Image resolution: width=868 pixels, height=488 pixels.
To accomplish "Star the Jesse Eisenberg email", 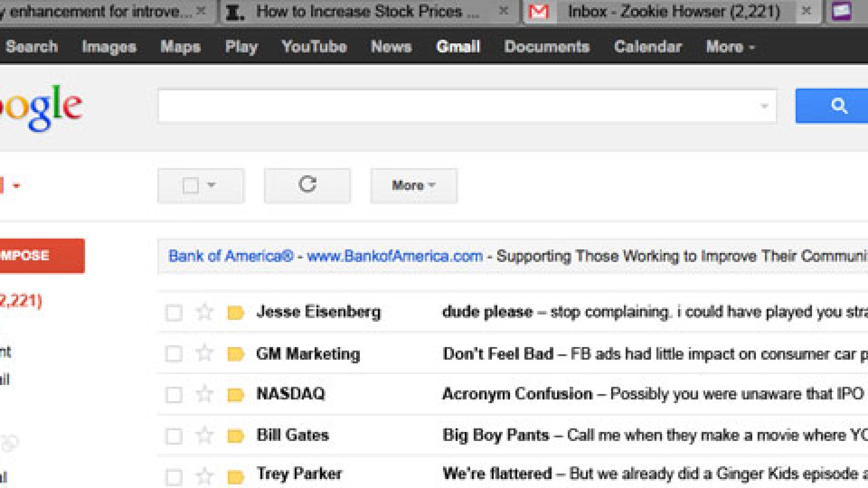I will [x=205, y=312].
